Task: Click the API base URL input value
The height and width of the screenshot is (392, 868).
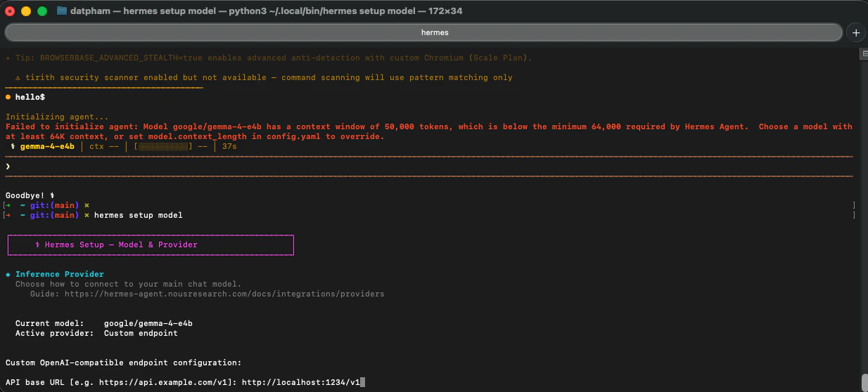Action: 300,382
